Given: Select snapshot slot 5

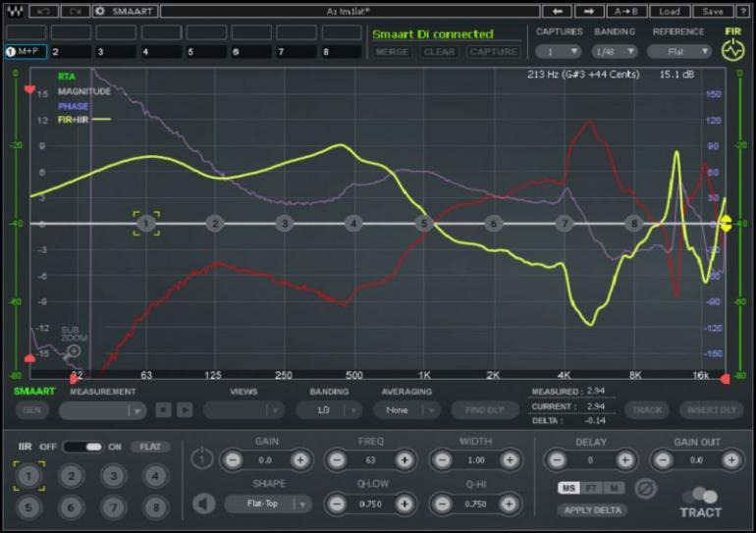Looking at the screenshot, I should pyautogui.click(x=206, y=51).
